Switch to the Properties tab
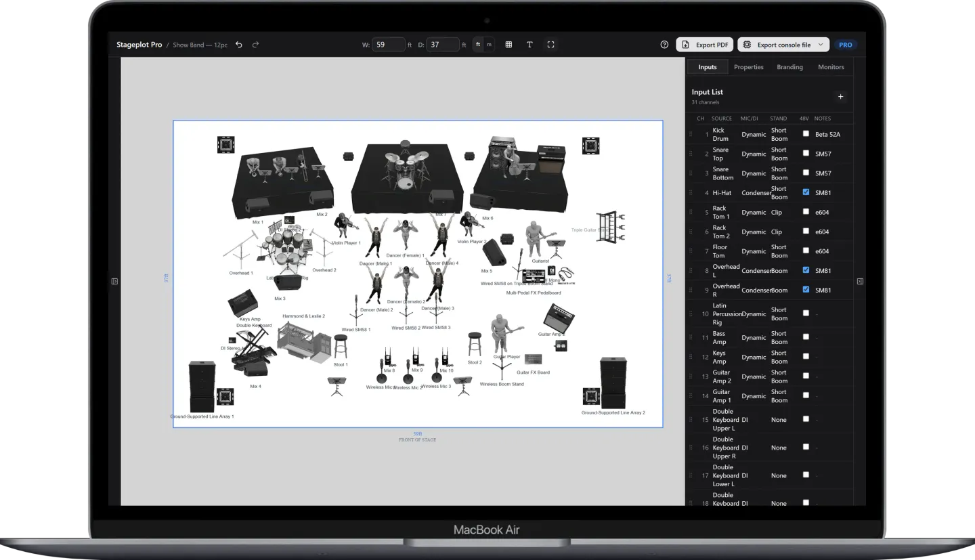975x560 pixels. click(748, 67)
